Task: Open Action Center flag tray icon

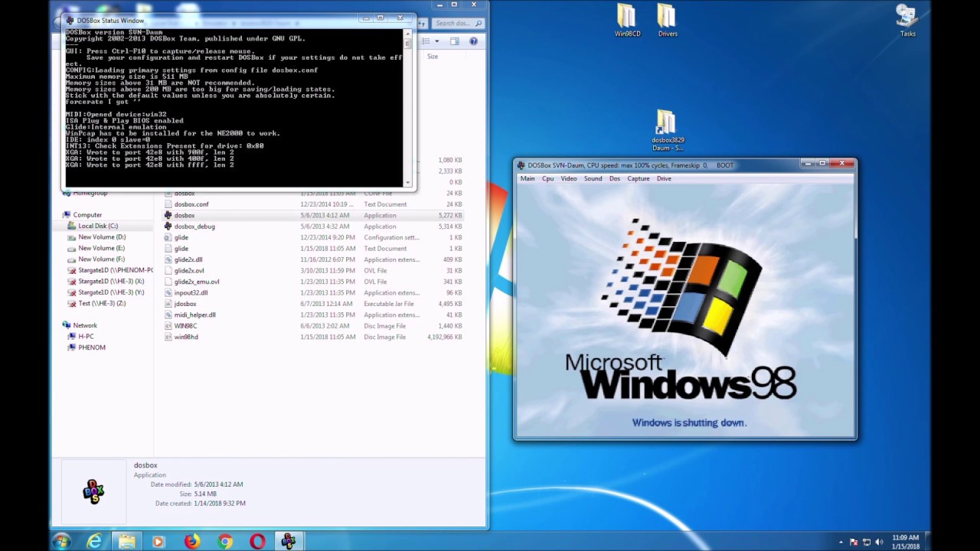Action: pyautogui.click(x=854, y=543)
